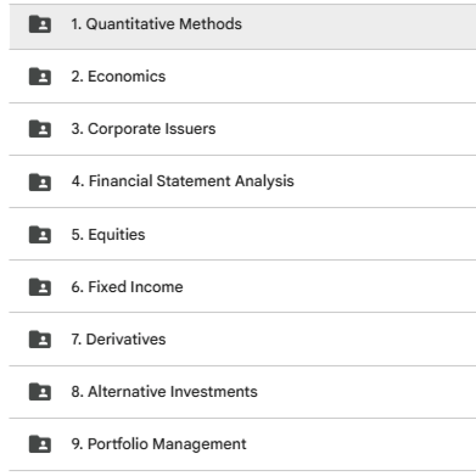
Task: Open "9. Portfolio Management" folder name
Action: click(x=159, y=444)
